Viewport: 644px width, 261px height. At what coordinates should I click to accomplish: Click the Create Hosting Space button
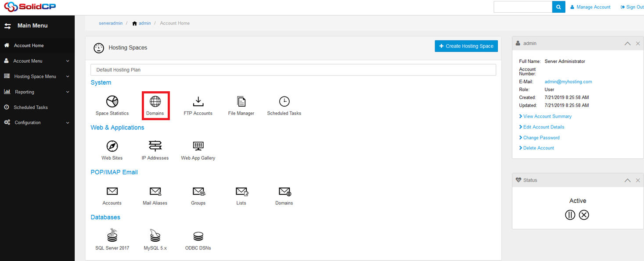pos(466,46)
